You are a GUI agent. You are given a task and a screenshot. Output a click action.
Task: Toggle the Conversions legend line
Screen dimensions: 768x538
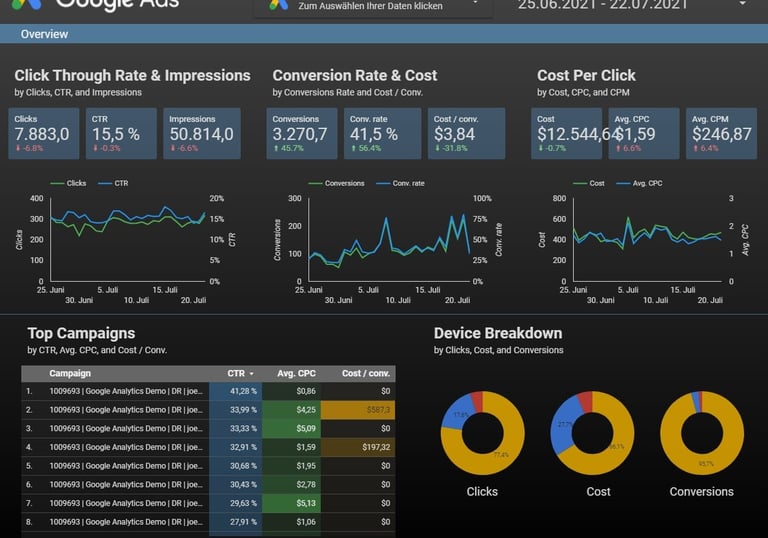336,183
